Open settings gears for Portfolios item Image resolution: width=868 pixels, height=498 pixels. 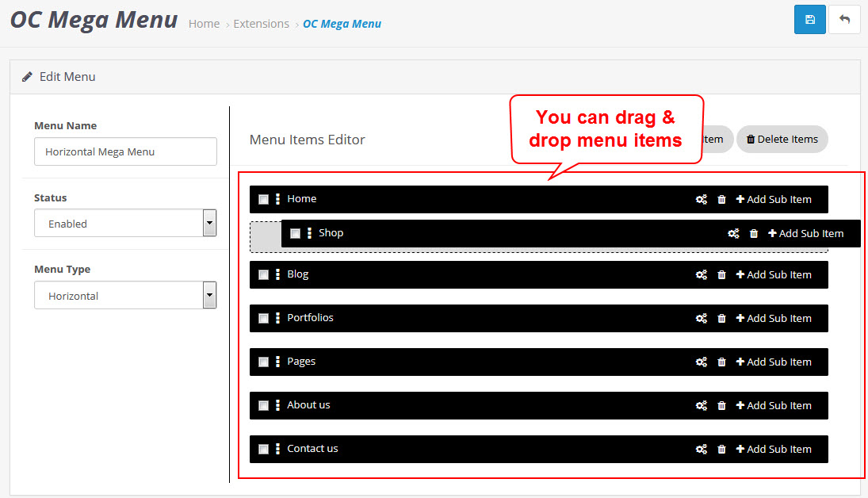tap(702, 319)
